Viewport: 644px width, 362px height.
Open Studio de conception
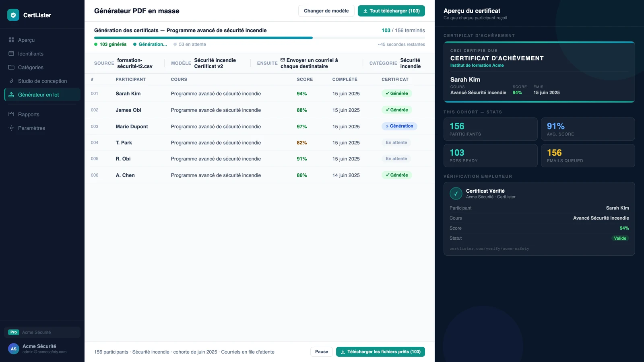[42, 81]
